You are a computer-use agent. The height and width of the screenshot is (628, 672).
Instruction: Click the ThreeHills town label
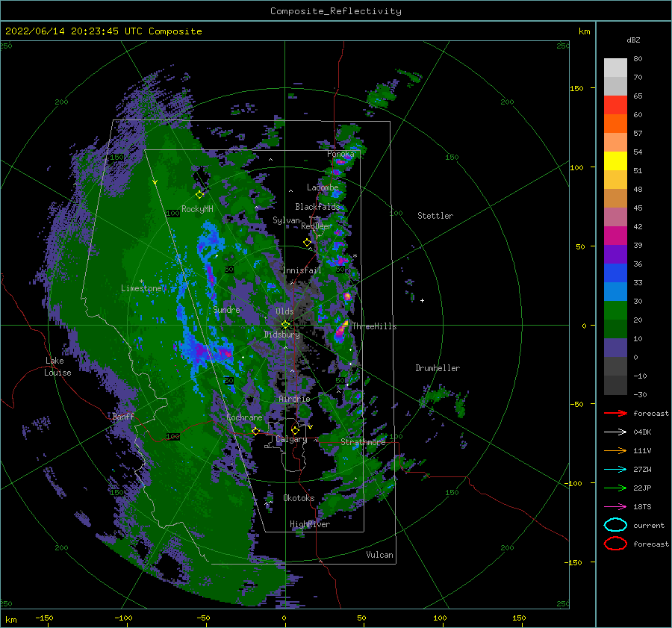tap(374, 326)
